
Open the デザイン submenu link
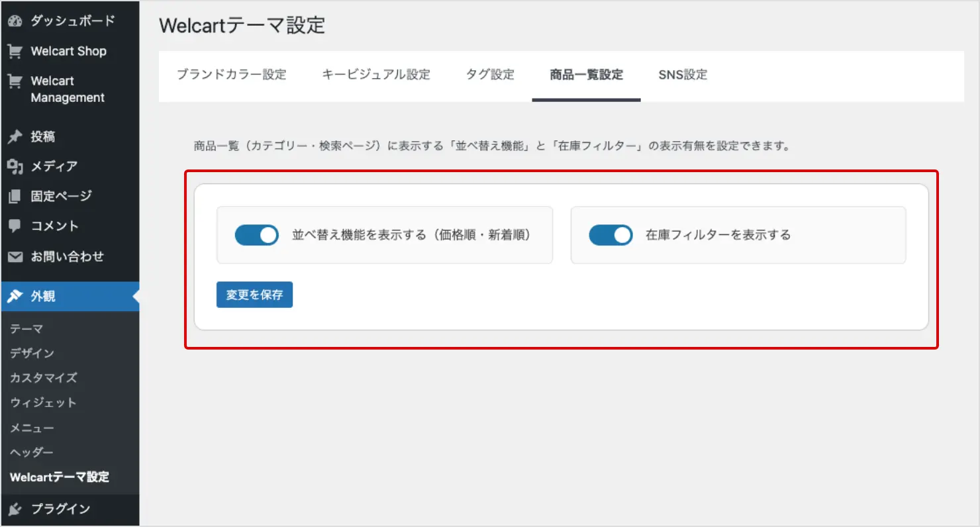32,354
